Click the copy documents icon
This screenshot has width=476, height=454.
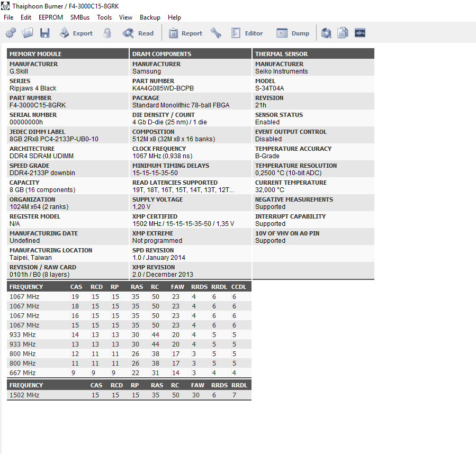click(343, 33)
